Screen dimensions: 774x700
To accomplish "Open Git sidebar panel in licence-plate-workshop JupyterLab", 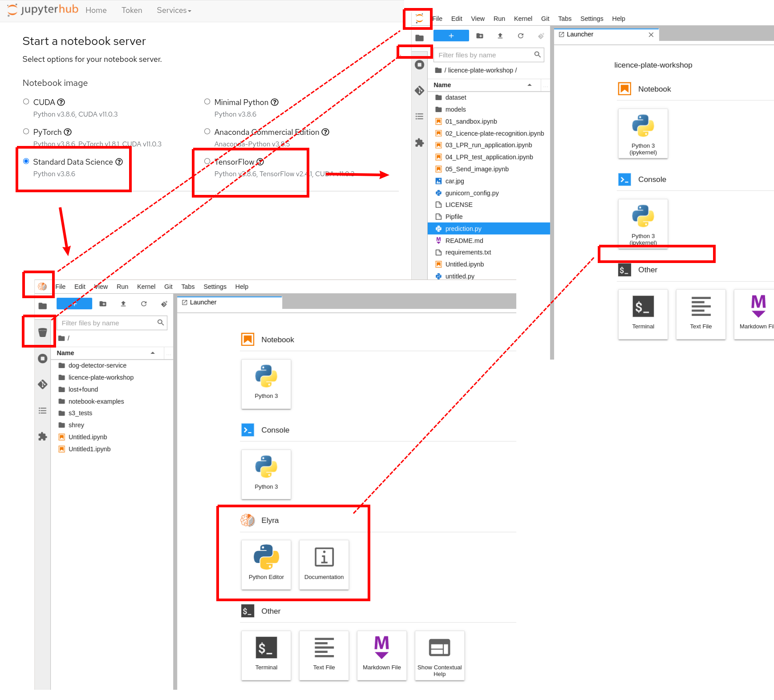I will [419, 91].
